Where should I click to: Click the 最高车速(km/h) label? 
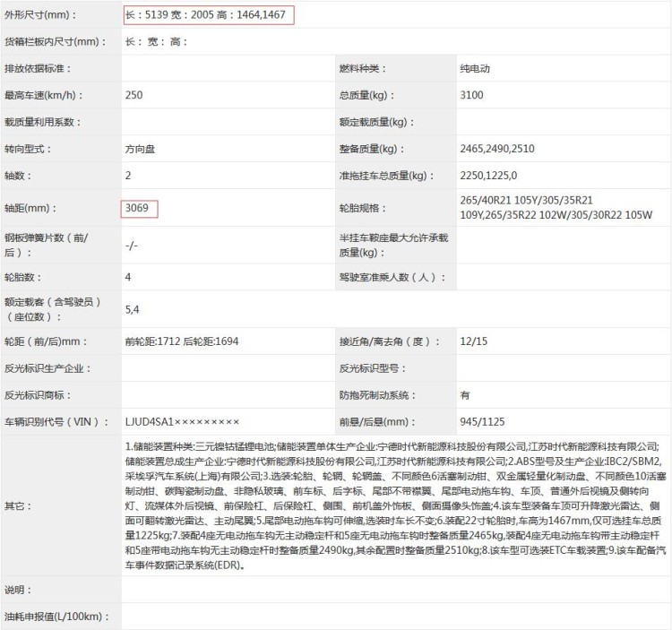point(44,95)
